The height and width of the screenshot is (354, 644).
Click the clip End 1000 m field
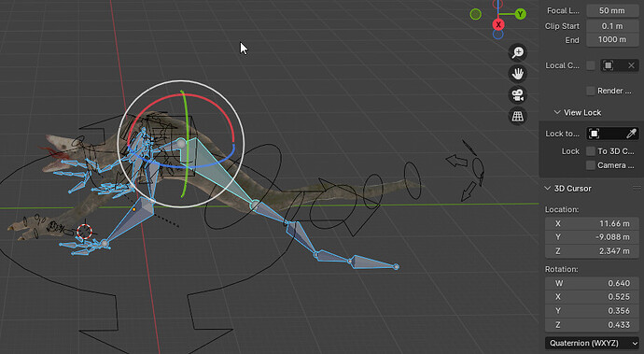[612, 40]
